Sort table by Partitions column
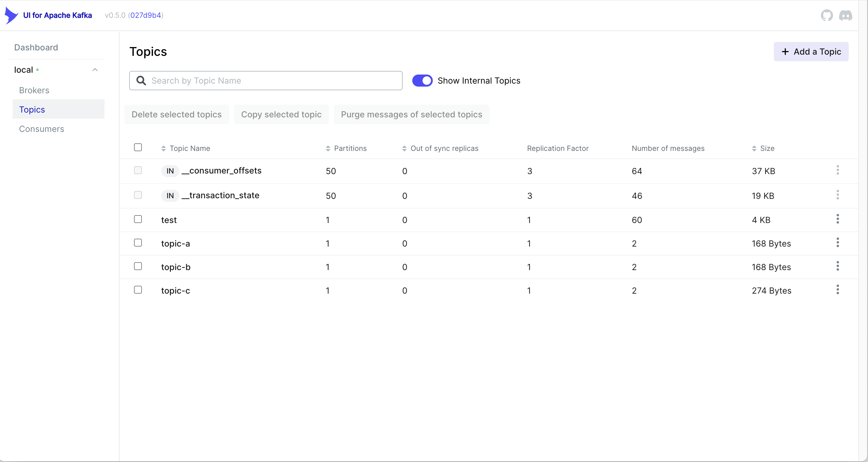The height and width of the screenshot is (462, 868). tap(350, 148)
